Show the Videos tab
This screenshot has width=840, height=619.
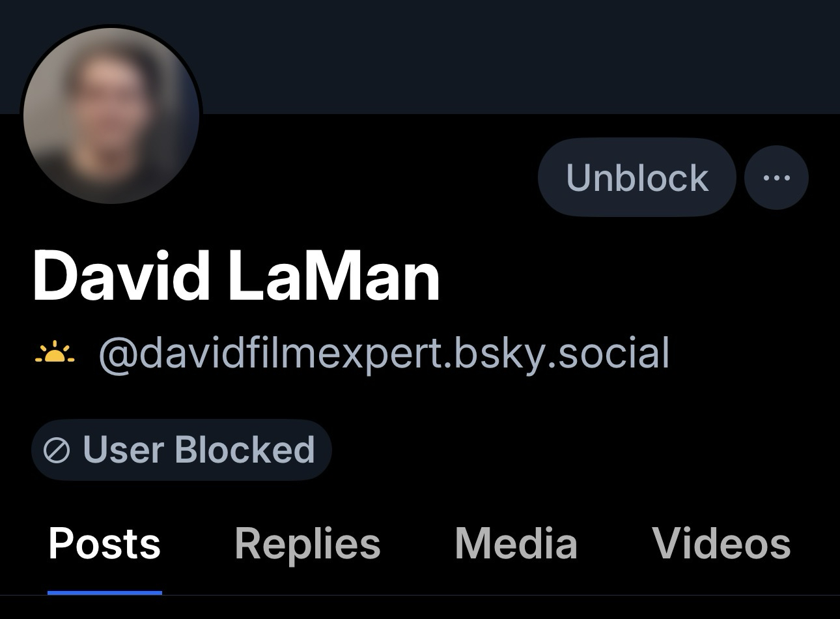click(x=721, y=544)
